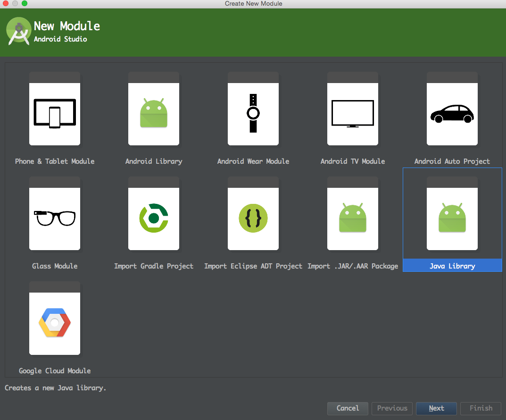Choose the Android Library robot icon
The image size is (506, 420).
click(x=154, y=114)
